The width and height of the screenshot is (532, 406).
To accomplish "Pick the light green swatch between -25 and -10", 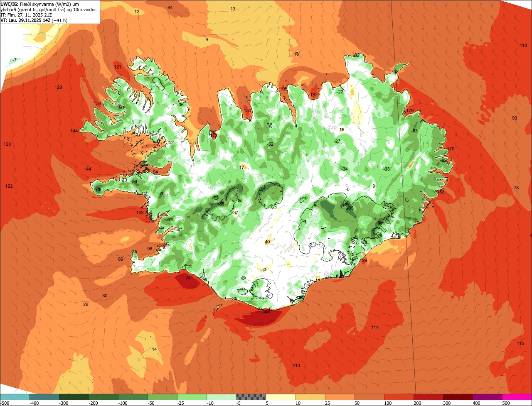I will coord(192,397).
